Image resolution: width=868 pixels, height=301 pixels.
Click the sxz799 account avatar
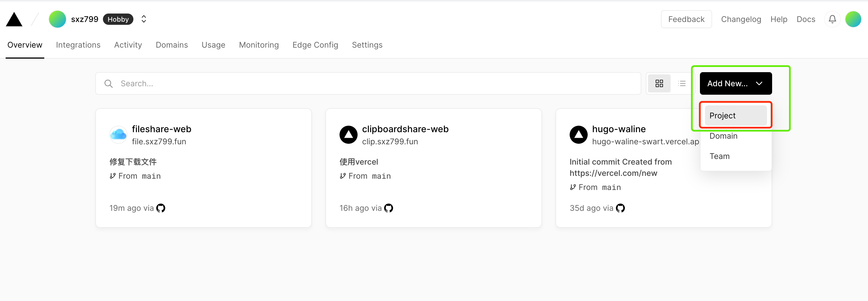coord(57,19)
